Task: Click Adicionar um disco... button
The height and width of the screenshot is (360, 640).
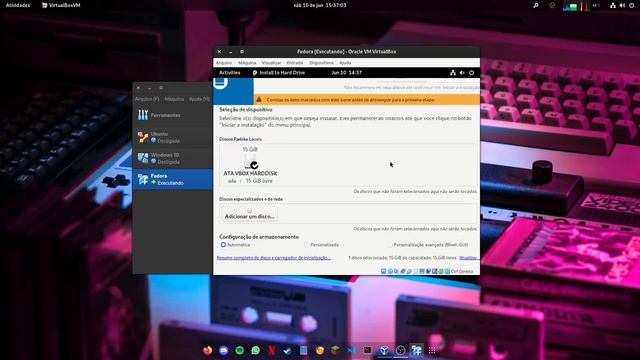Action: [249, 214]
